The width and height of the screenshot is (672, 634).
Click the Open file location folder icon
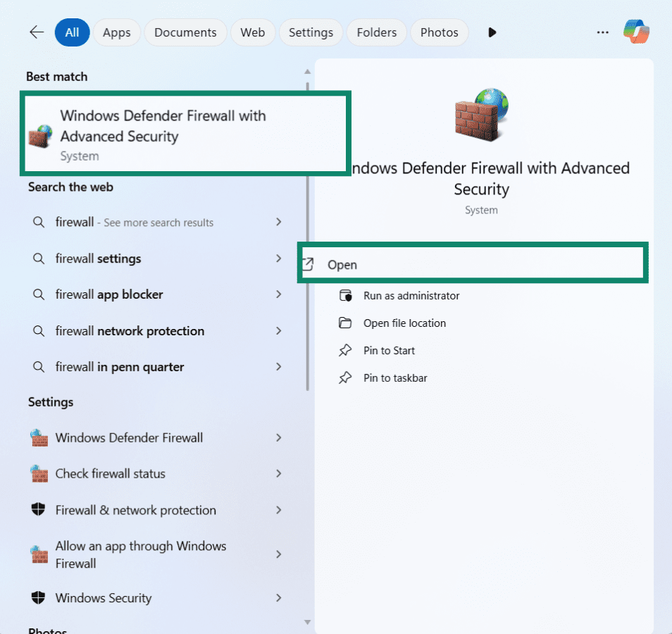pyautogui.click(x=345, y=323)
